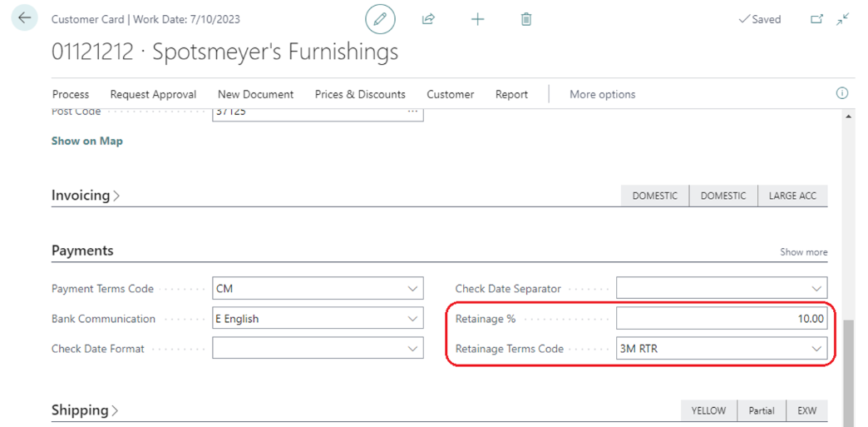Expand the Shipping section
Image resolution: width=868 pixels, height=427 pixels.
[85, 410]
